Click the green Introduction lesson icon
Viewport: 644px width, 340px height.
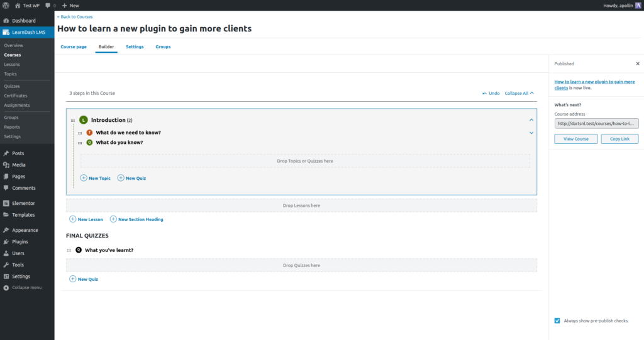[x=83, y=120]
